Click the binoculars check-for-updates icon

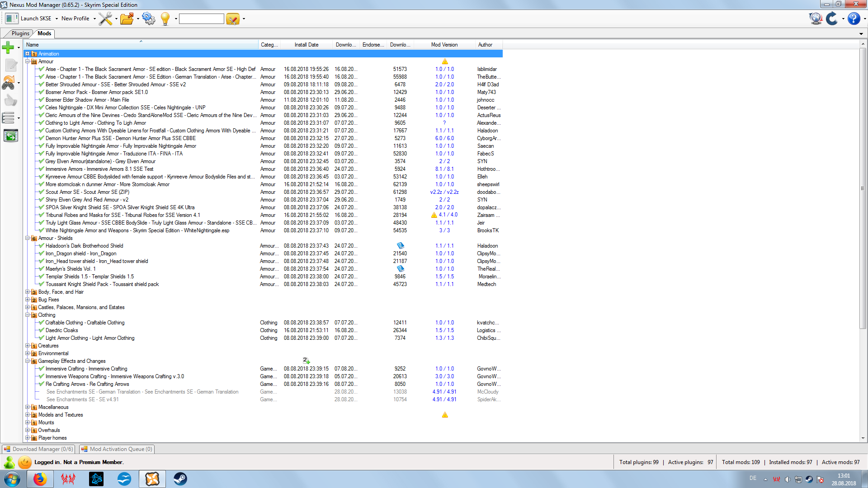[x=9, y=82]
